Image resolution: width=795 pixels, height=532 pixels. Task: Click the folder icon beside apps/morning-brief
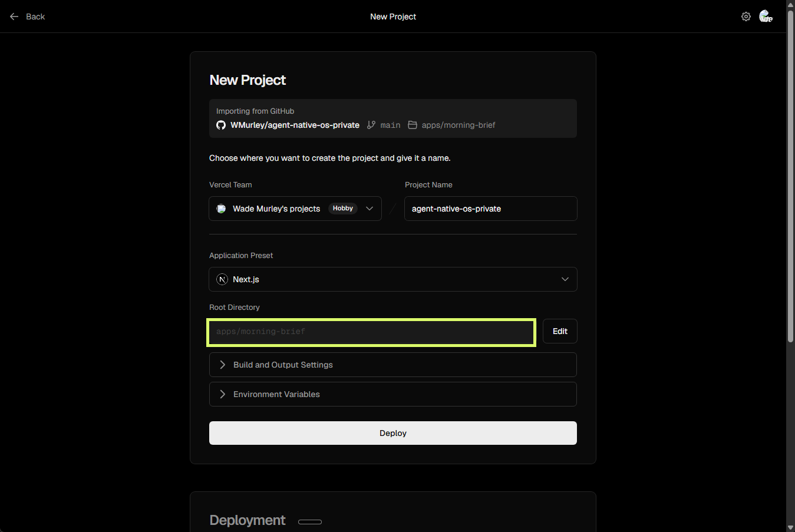413,125
